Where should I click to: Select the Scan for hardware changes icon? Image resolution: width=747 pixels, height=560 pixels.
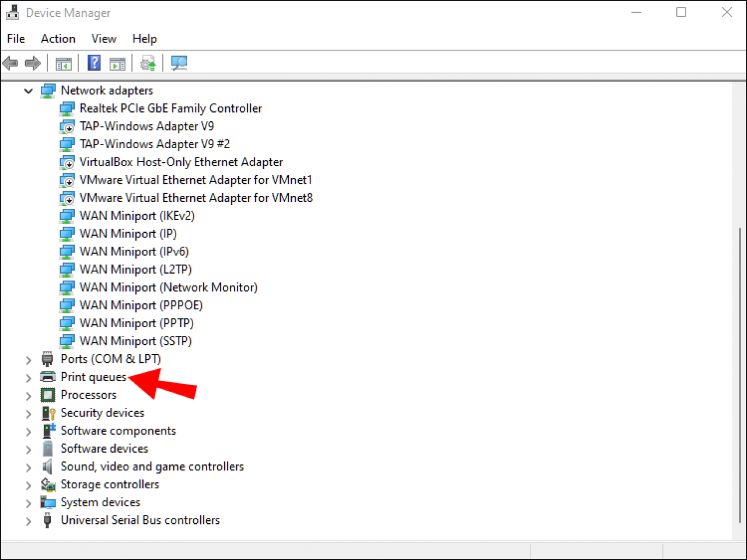(x=179, y=62)
